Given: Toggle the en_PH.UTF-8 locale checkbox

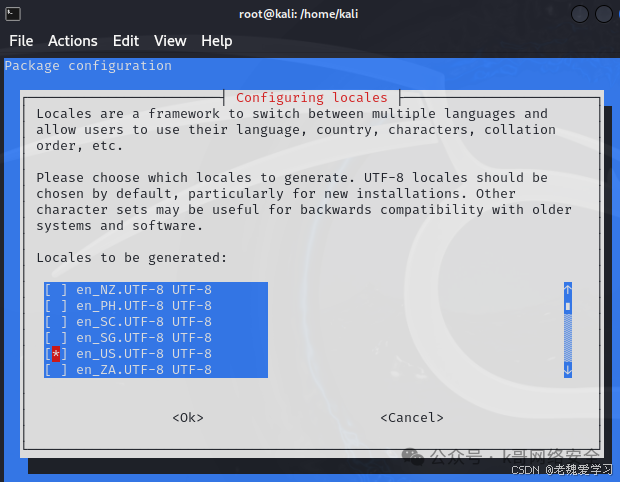Looking at the screenshot, I should pyautogui.click(x=56, y=306).
